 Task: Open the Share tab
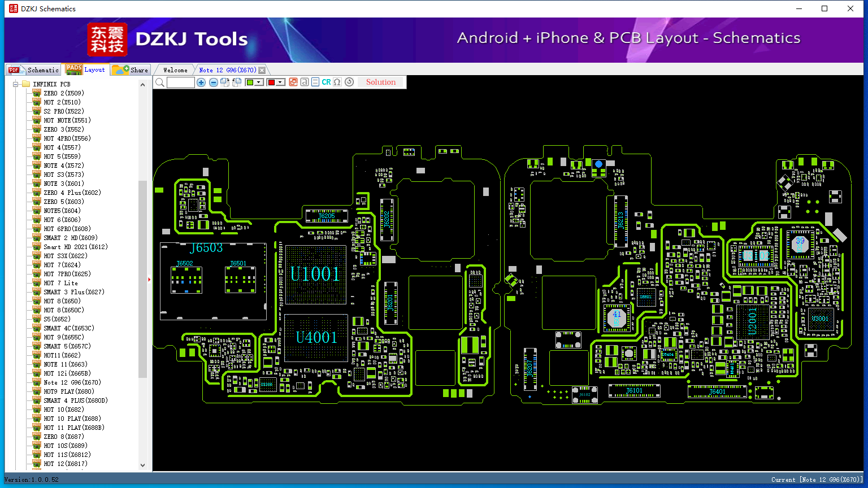(130, 70)
